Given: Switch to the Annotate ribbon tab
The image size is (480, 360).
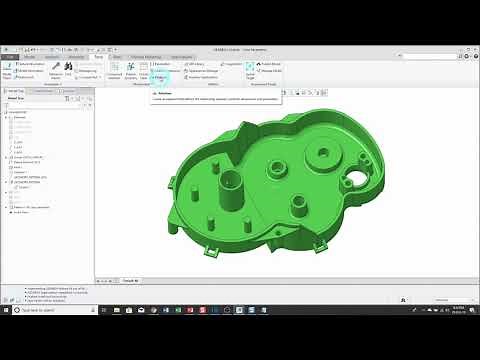Looking at the screenshot, I should click(76, 57).
